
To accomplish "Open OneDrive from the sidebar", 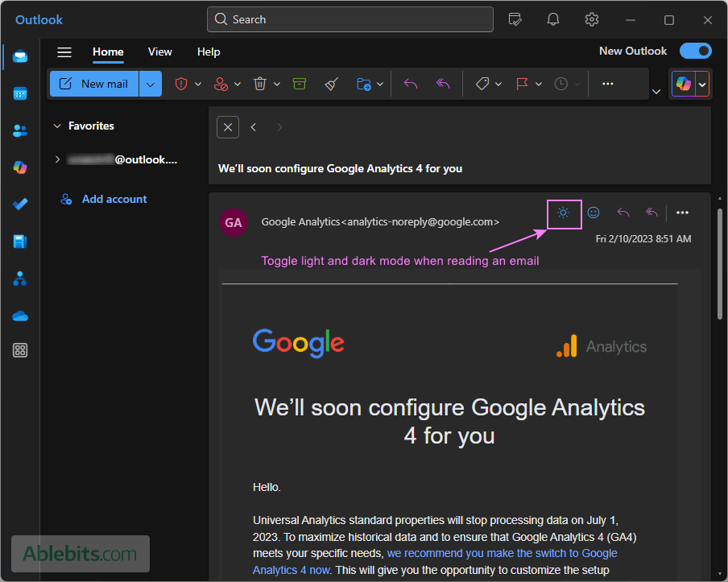I will click(x=20, y=316).
